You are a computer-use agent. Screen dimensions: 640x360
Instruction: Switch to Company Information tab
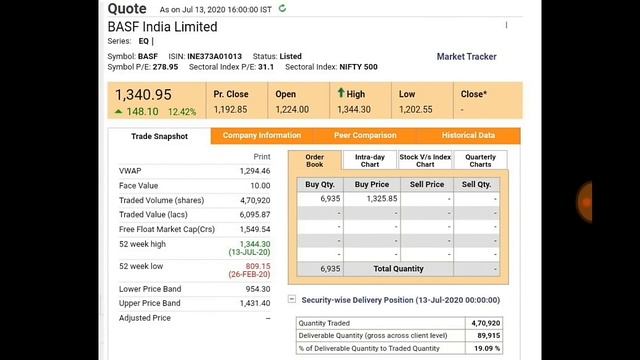tap(262, 135)
